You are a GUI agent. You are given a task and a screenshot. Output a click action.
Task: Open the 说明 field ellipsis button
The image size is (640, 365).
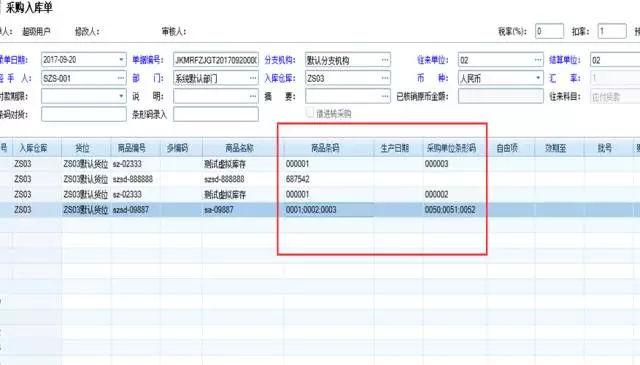click(x=253, y=96)
